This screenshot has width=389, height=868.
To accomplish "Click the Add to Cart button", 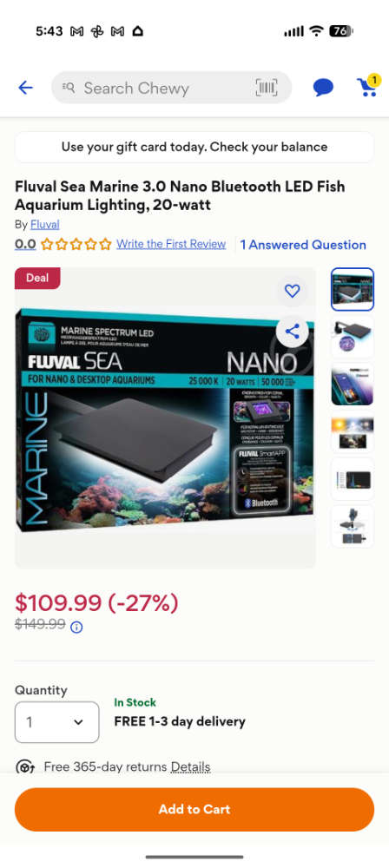I will (194, 809).
